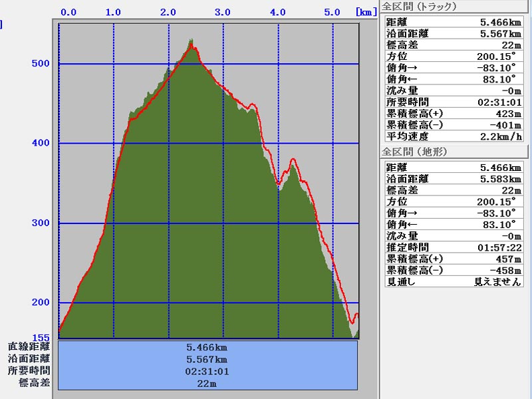Select 所要時間 02:31:01 row in track table
Screen dimensions: 532x399
tap(454, 102)
